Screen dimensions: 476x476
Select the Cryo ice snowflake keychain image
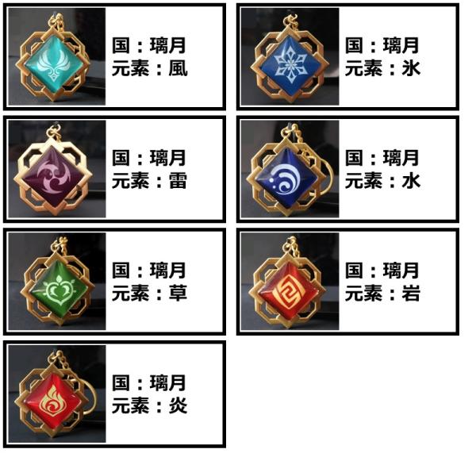(290, 56)
